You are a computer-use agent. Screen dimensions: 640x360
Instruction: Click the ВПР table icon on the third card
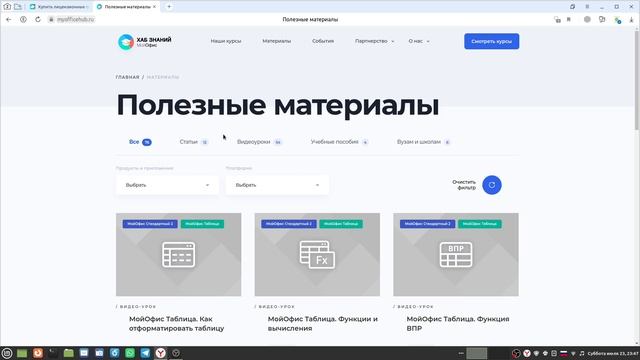[x=456, y=255]
